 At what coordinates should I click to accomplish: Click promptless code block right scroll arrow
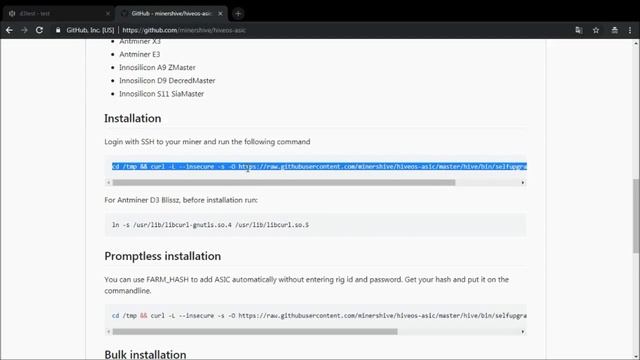click(523, 331)
